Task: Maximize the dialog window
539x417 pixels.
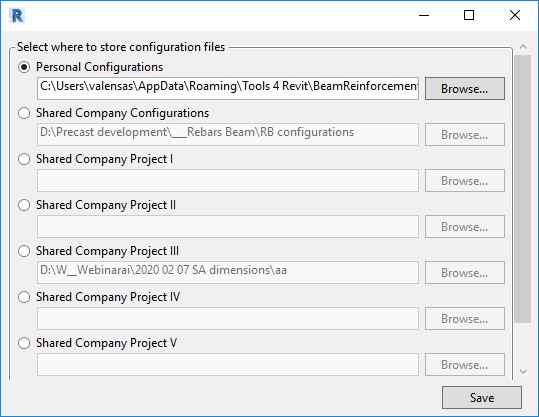Action: click(469, 15)
